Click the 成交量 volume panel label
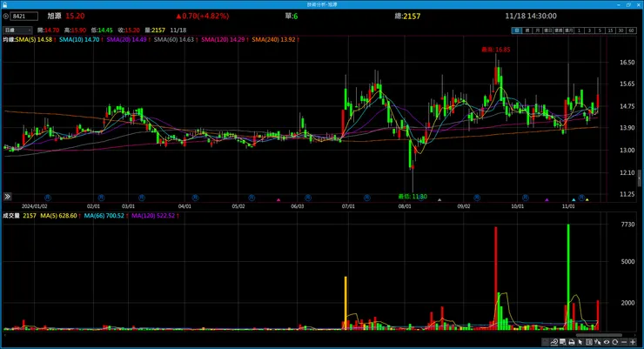The height and width of the screenshot is (349, 644). (11, 216)
